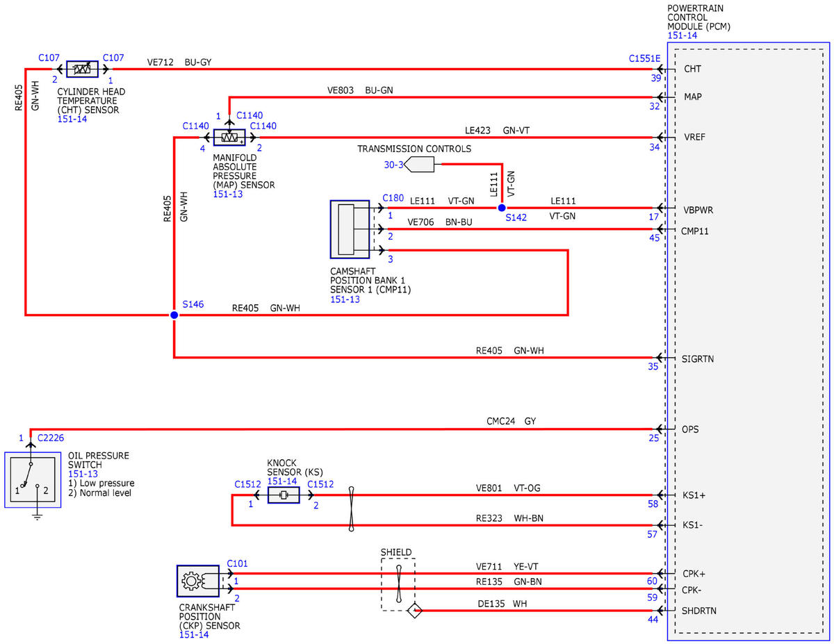The width and height of the screenshot is (834, 644).
Task: Click the S142 splice node dot
Action: click(502, 207)
